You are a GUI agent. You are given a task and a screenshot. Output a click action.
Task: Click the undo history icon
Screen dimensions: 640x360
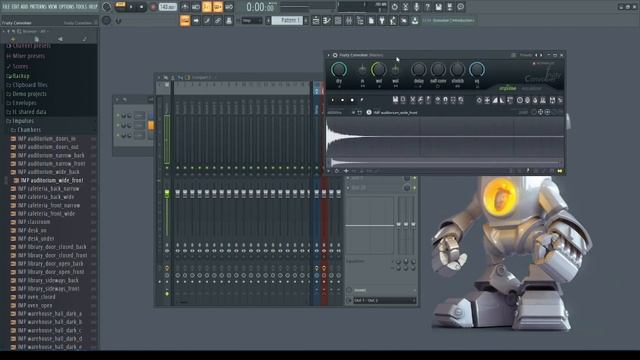tap(394, 7)
